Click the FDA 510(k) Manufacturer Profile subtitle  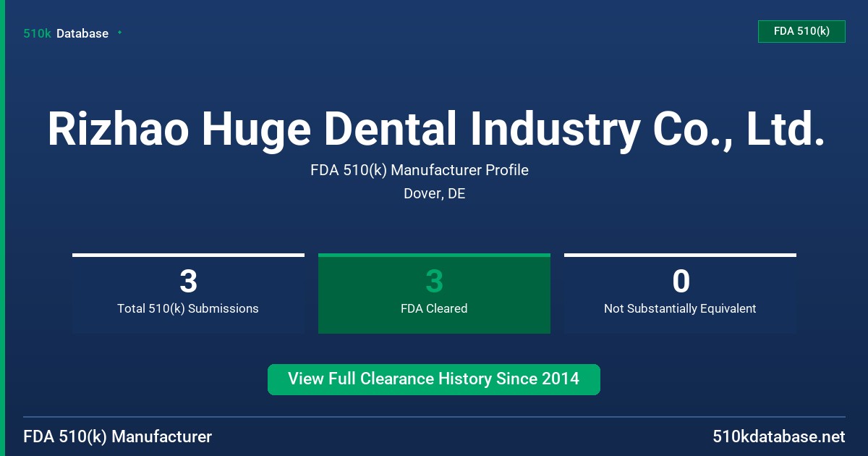[420, 170]
